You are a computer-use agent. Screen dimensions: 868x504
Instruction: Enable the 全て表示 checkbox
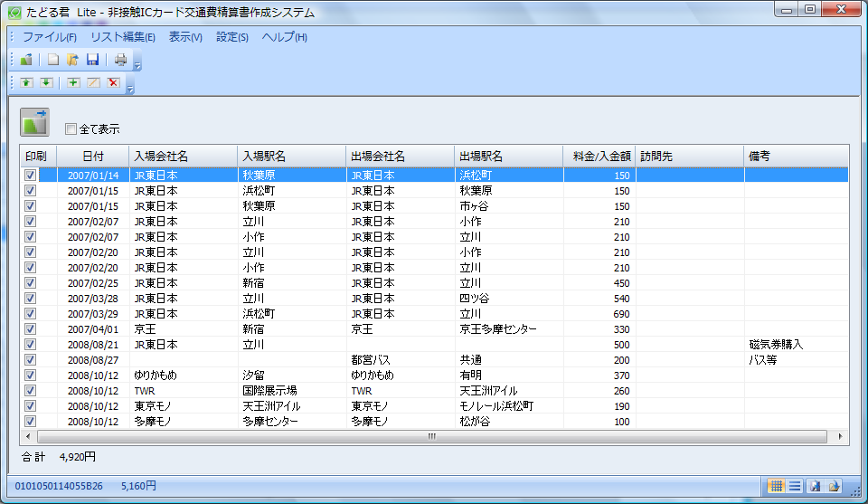(x=71, y=129)
